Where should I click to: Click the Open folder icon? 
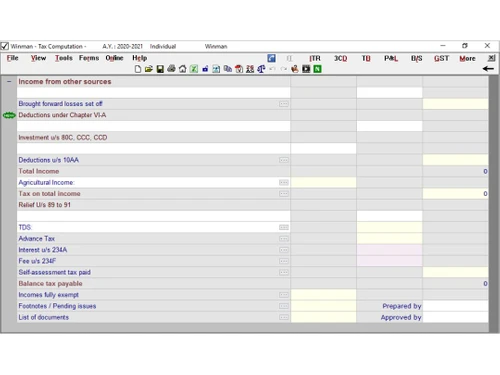point(149,69)
